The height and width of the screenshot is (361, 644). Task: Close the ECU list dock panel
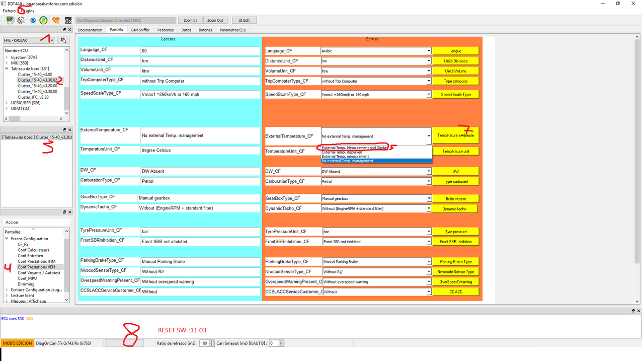tap(70, 30)
